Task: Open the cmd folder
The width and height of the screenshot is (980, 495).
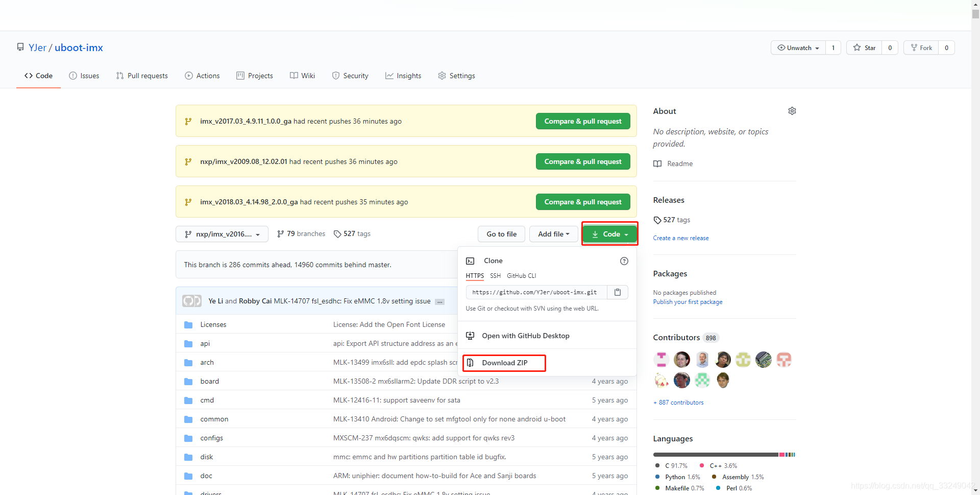Action: click(x=207, y=400)
